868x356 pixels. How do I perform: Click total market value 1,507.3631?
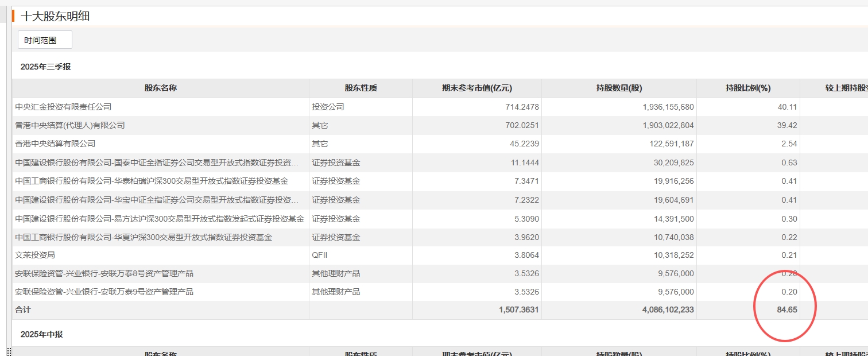coord(519,309)
